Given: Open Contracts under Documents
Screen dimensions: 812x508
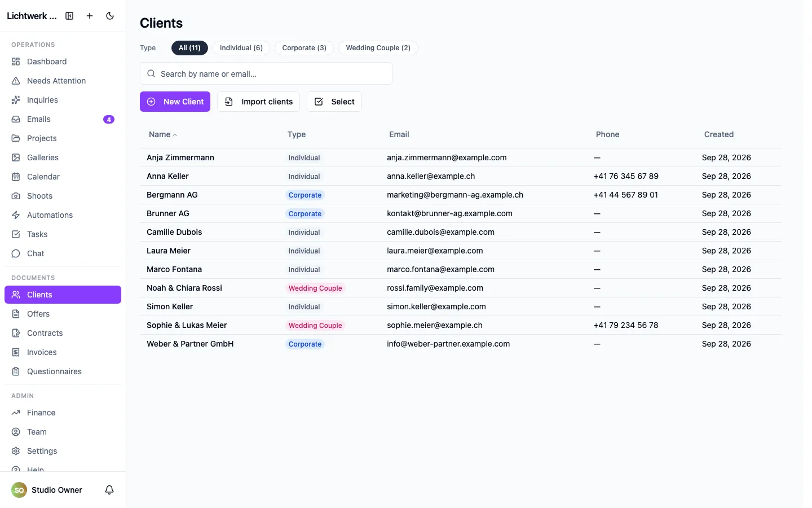Looking at the screenshot, I should [63, 333].
